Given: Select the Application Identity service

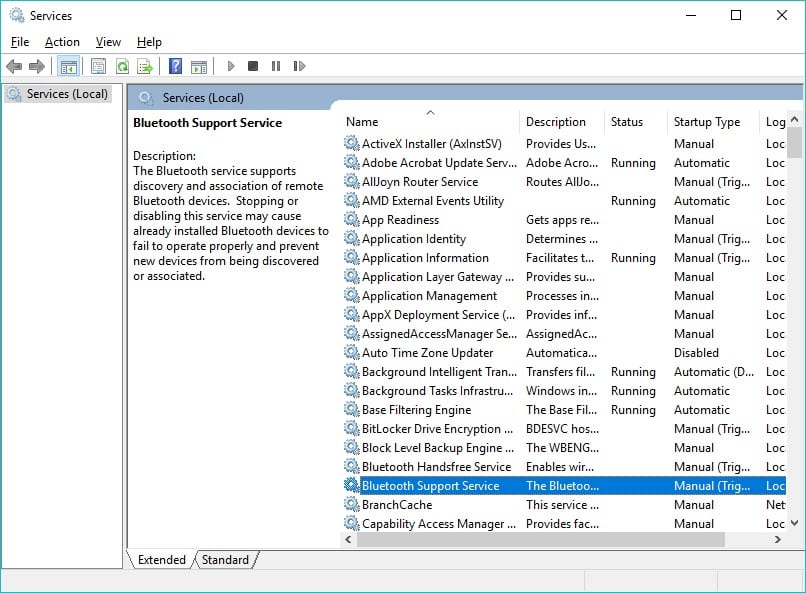Looking at the screenshot, I should (x=564, y=238).
